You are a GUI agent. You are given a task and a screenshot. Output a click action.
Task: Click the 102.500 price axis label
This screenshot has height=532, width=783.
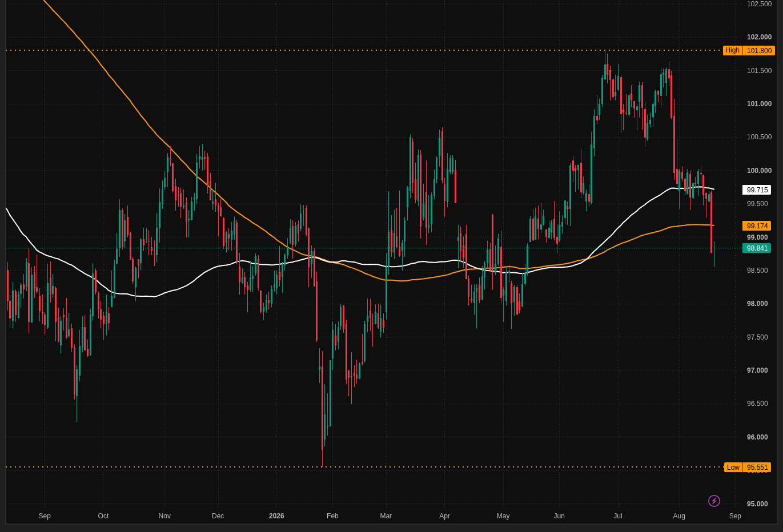click(x=759, y=4)
